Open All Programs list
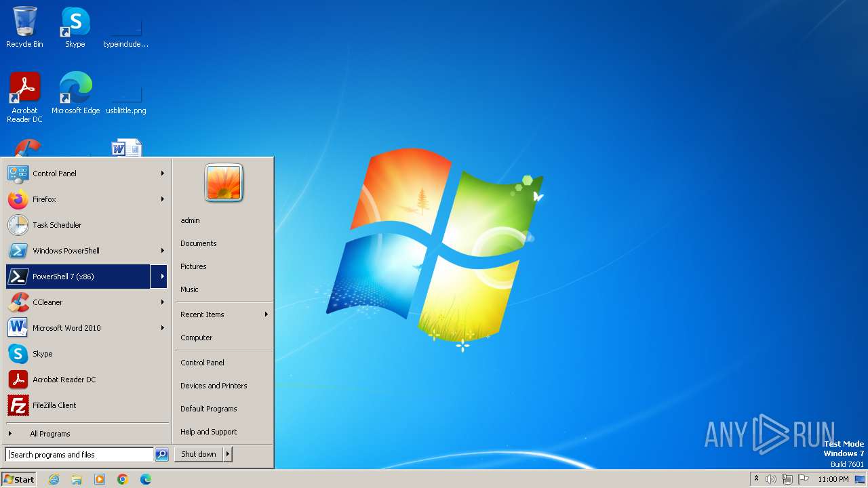This screenshot has width=868, height=488. pos(87,434)
